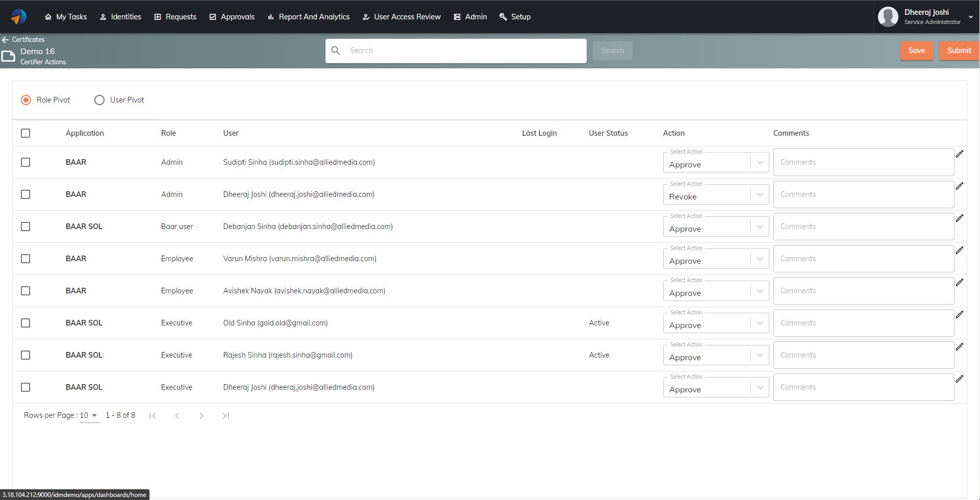
Task: Click the search magnifier icon
Action: [x=336, y=51]
